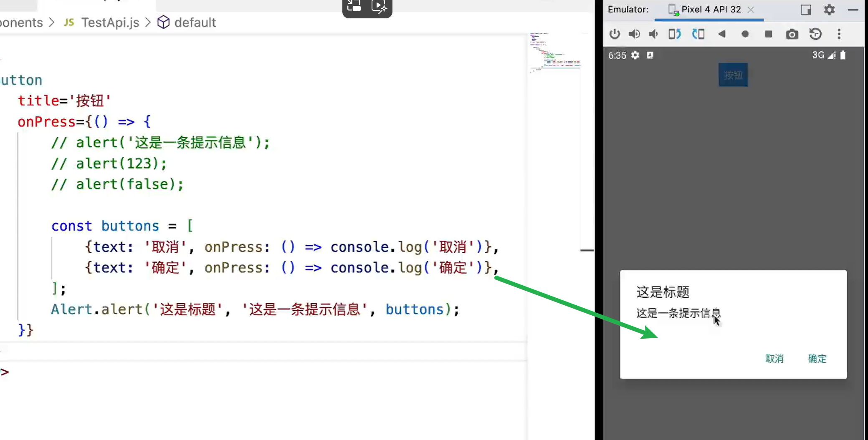Hide the emulator panel with the minus icon
The height and width of the screenshot is (440, 868).
tap(853, 10)
